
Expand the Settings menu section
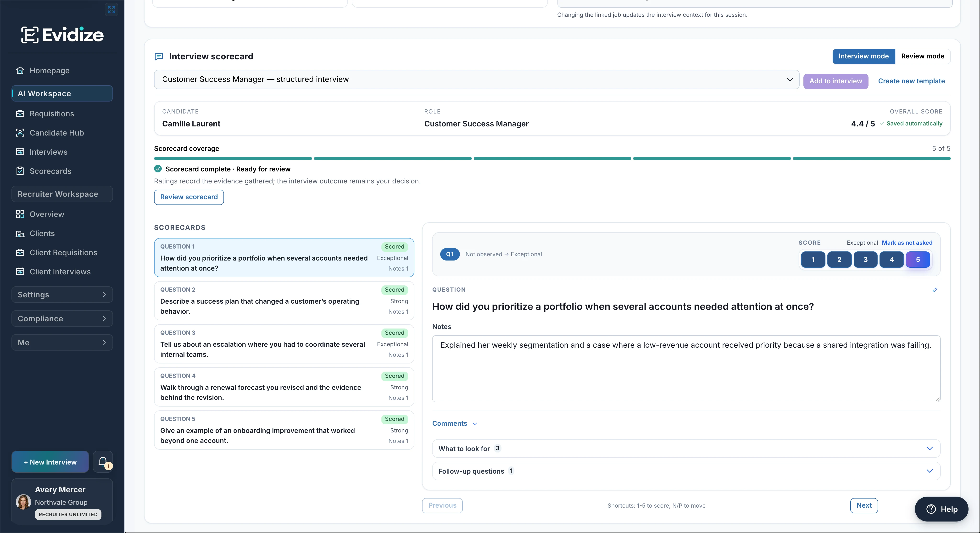(x=62, y=295)
